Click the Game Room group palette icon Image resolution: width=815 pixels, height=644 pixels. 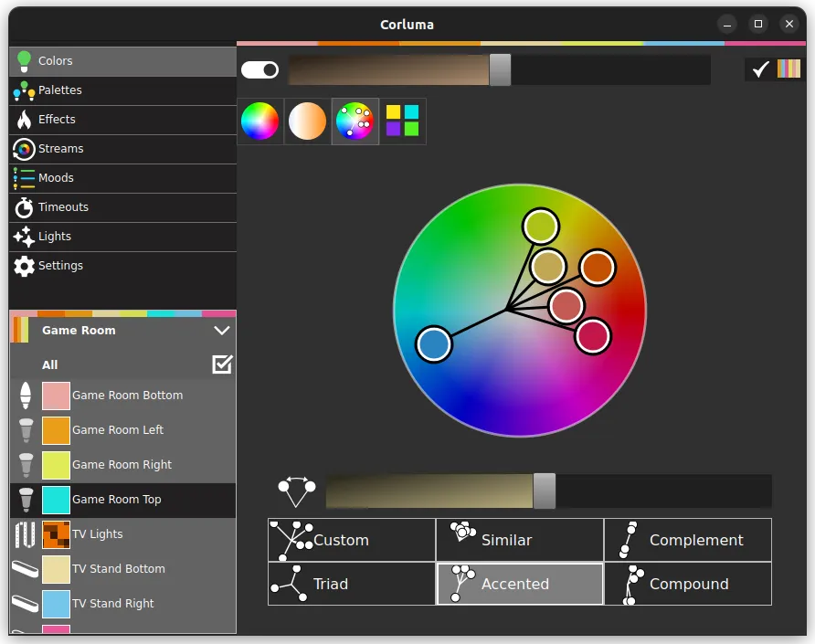coord(21,330)
